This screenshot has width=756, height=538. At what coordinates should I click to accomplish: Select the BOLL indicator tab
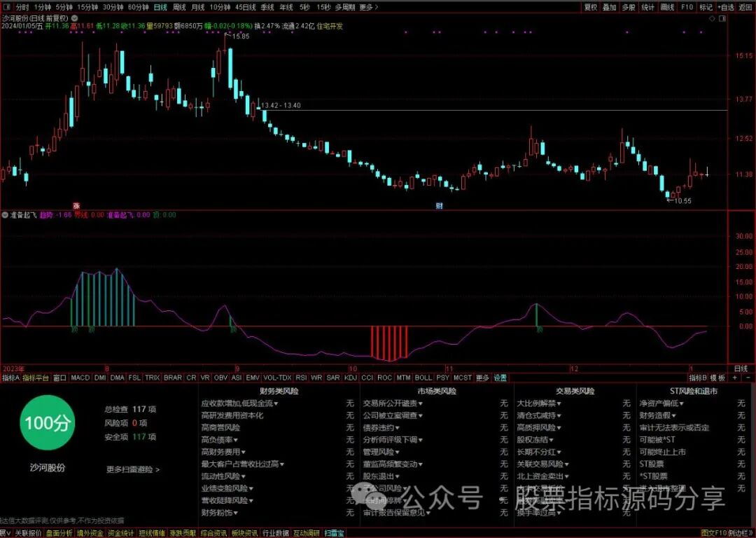(x=423, y=378)
